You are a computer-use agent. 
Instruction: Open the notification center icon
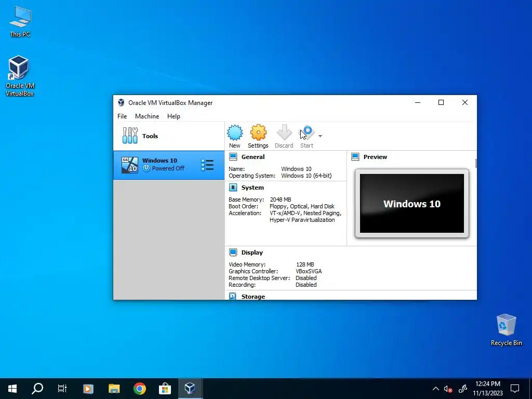515,389
